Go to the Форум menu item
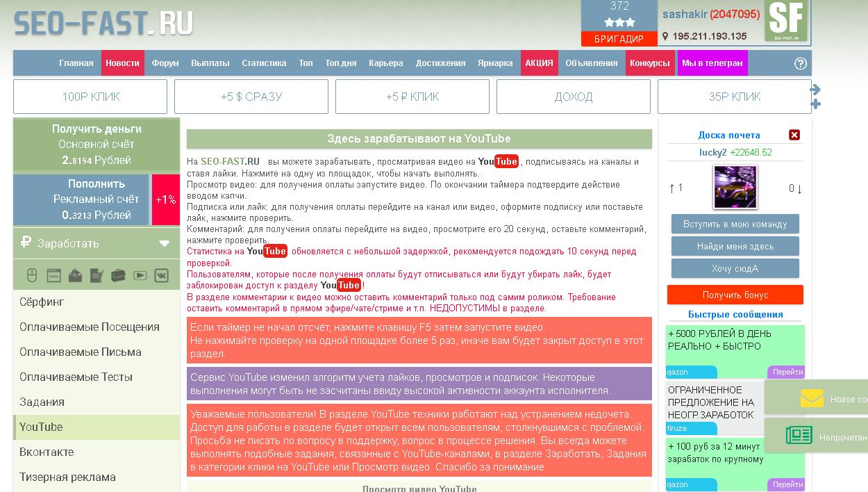This screenshot has width=868, height=492. pos(165,63)
